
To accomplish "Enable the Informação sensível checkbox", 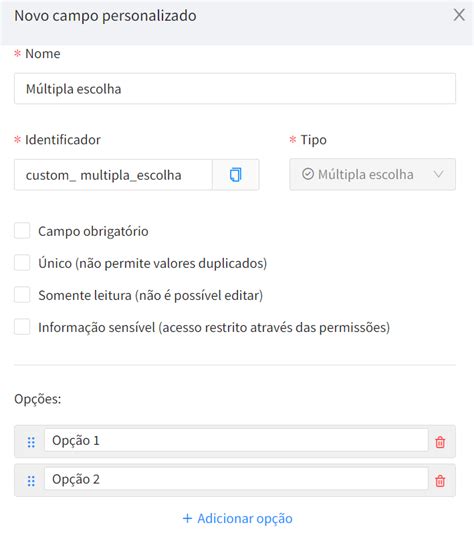I will click(22, 327).
